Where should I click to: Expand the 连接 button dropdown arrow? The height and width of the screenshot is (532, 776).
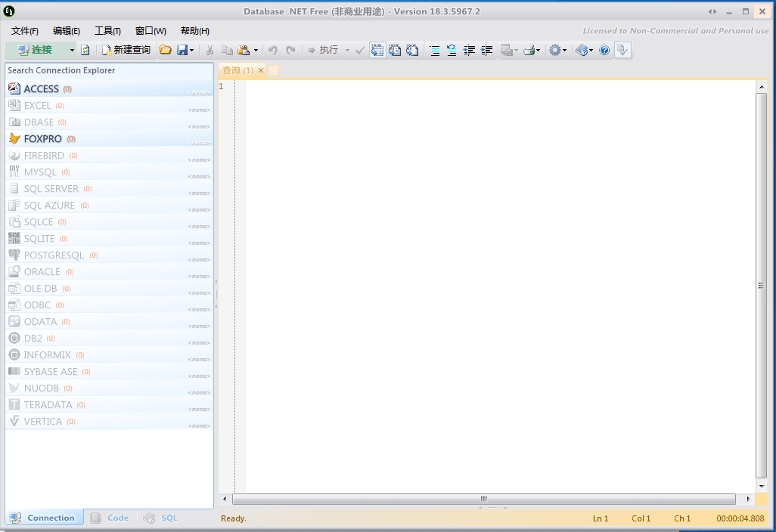[70, 50]
